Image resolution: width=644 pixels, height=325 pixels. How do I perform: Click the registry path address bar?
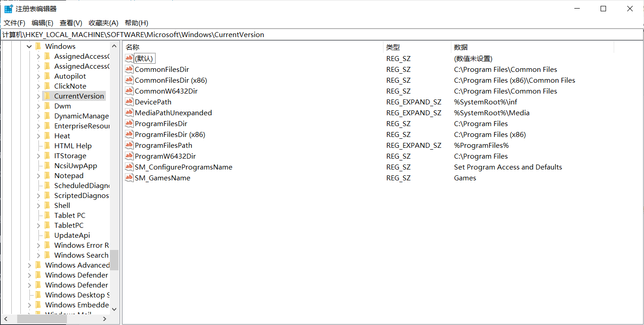322,34
